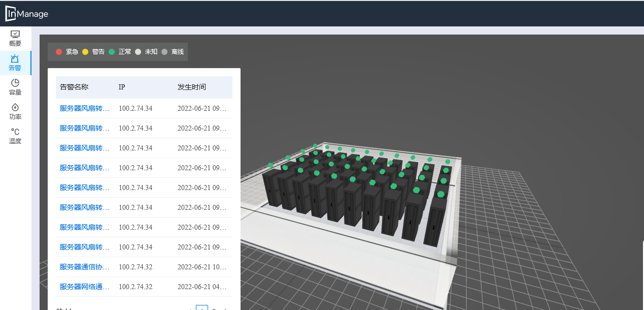Click the green 正常 legend dot
644x310 pixels.
pyautogui.click(x=112, y=52)
